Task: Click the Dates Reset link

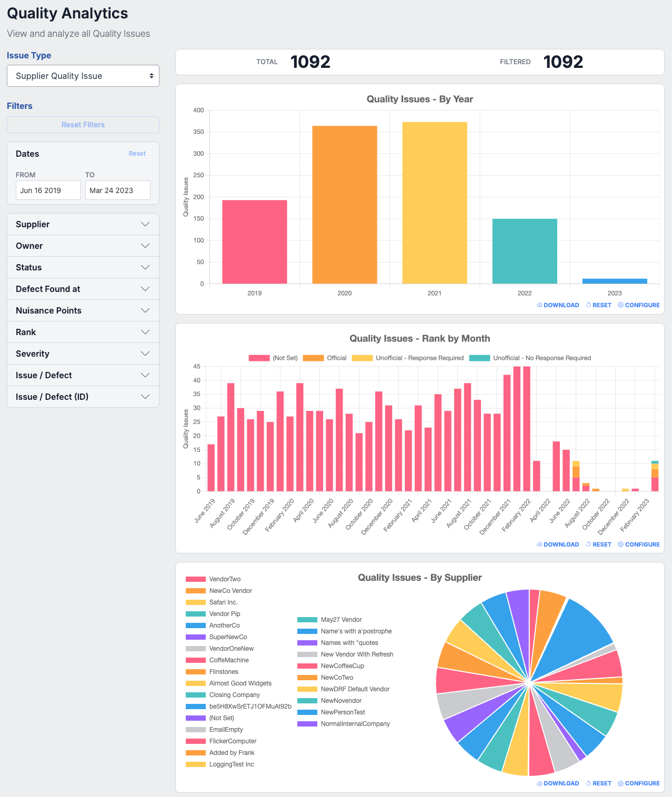Action: pyautogui.click(x=137, y=154)
